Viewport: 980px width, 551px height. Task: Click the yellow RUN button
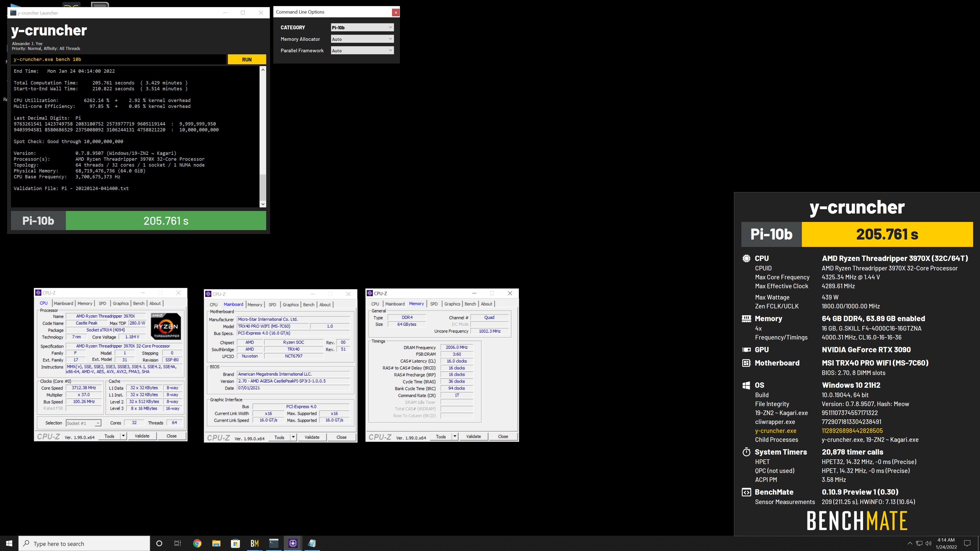tap(247, 59)
